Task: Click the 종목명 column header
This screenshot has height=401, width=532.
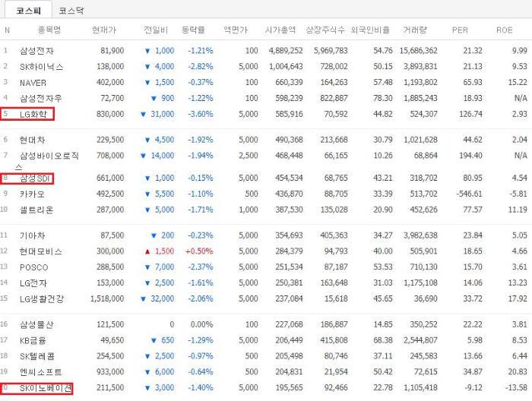Action: [x=49, y=30]
